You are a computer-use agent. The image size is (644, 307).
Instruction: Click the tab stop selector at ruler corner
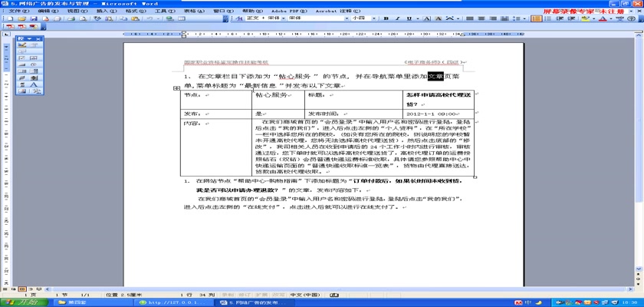pos(6,34)
